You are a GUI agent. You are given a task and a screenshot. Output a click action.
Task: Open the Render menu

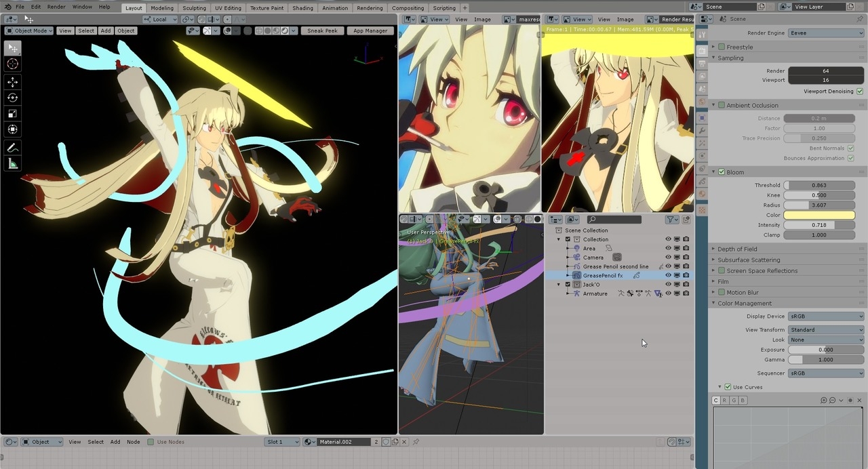(x=56, y=7)
